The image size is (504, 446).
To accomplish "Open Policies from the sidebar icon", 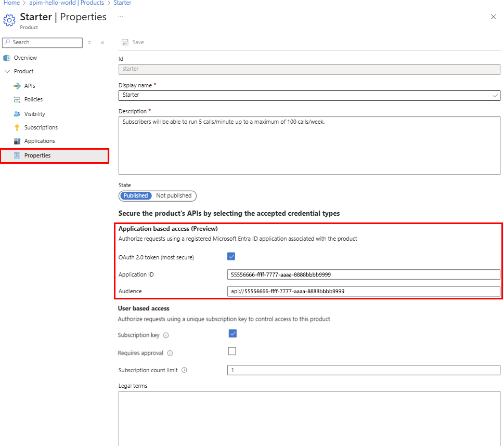I will [x=18, y=99].
